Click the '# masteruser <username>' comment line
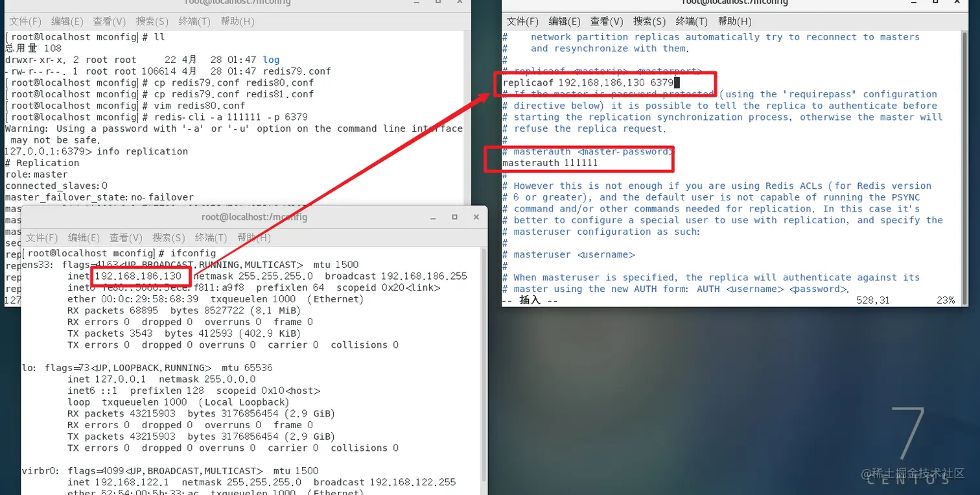This screenshot has height=495, width=980. 568,254
